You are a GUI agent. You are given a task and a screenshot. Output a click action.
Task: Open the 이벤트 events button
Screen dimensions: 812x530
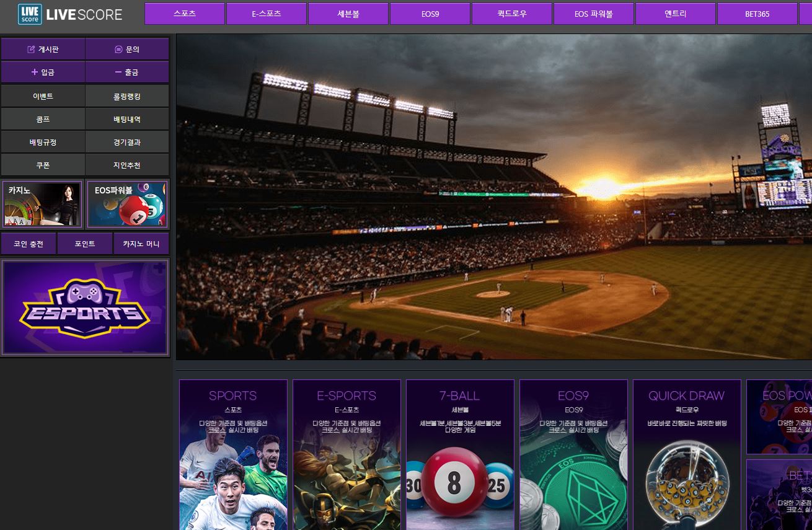[x=43, y=96]
